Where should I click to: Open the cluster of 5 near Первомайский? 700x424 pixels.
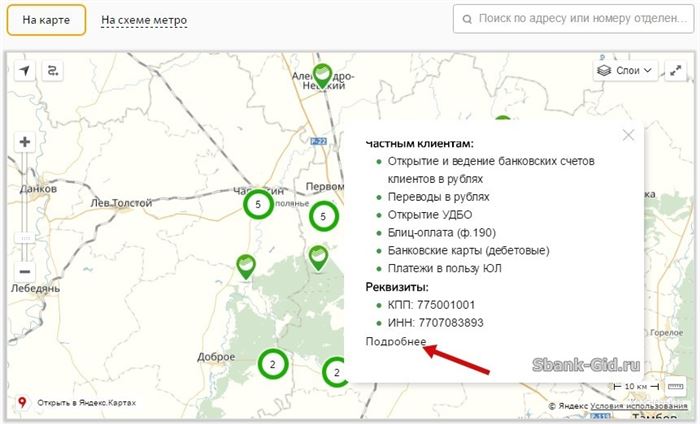click(x=324, y=216)
